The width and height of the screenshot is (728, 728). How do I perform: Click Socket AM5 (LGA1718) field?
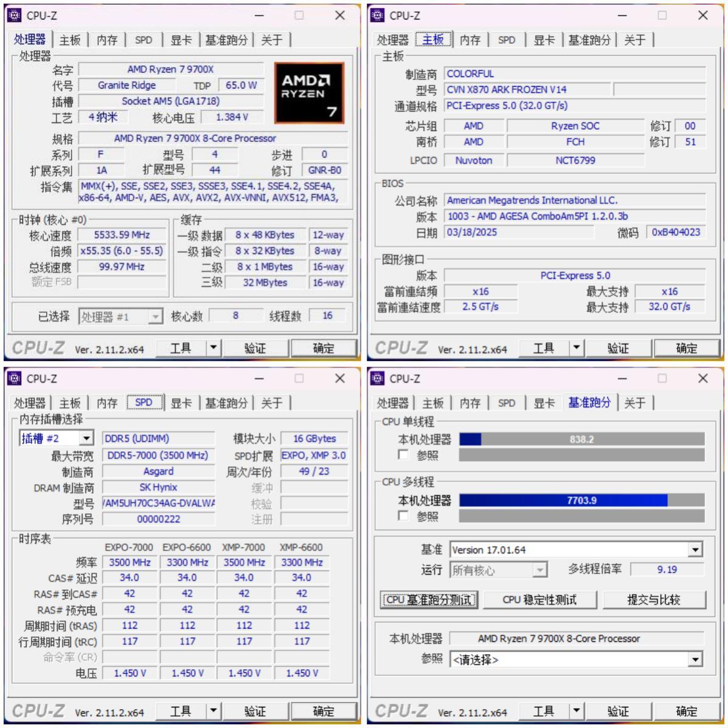(170, 101)
